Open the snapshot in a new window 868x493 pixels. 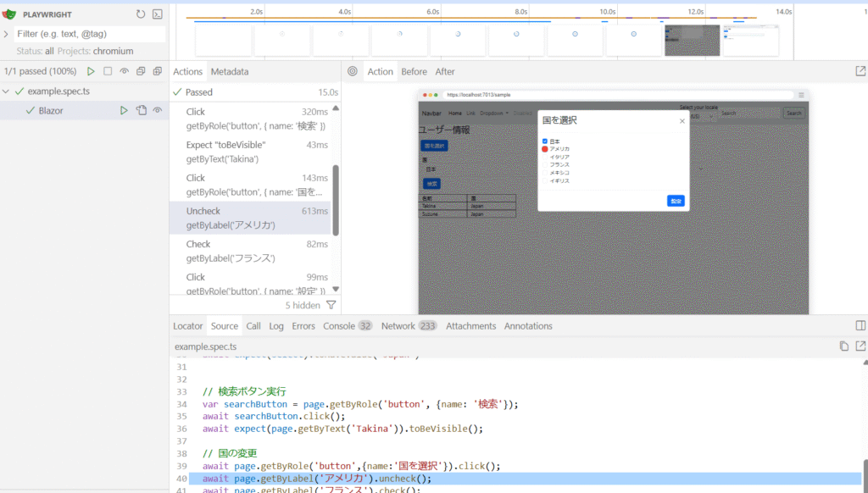(x=860, y=72)
